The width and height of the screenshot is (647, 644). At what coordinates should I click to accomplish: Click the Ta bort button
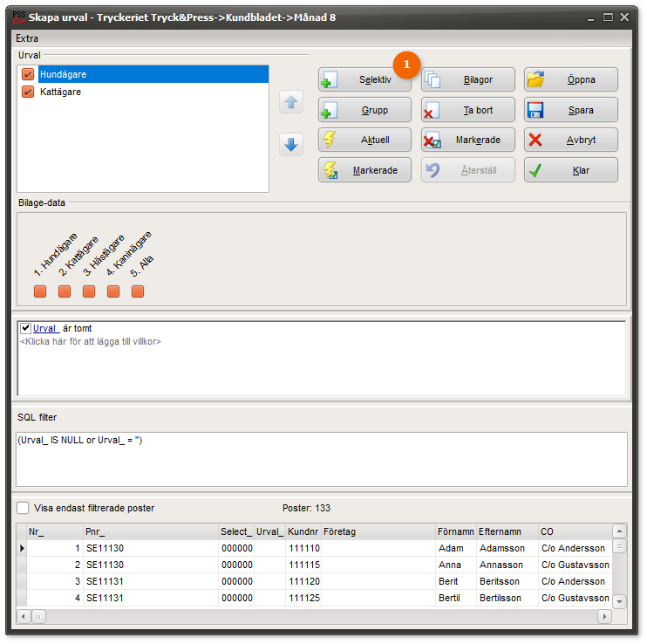pos(468,110)
